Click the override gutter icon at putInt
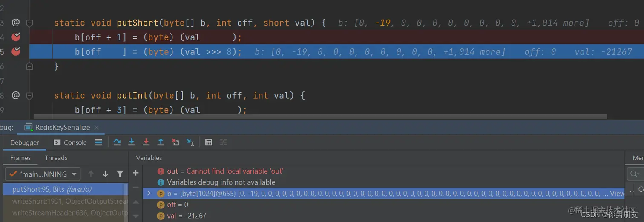The image size is (644, 222). pyautogui.click(x=16, y=95)
